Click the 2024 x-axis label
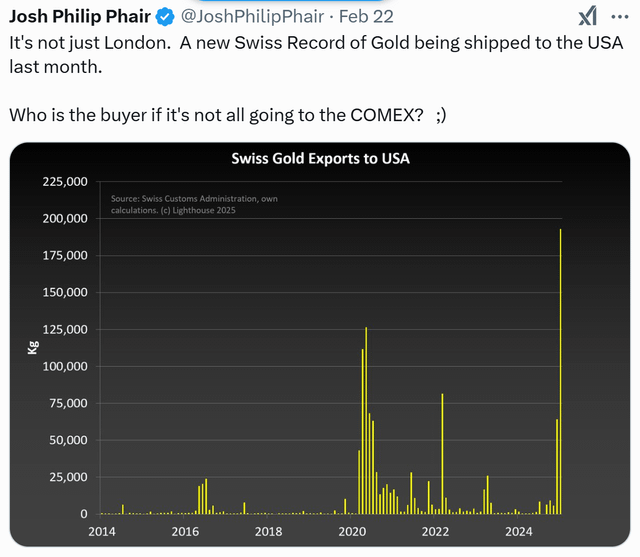The image size is (640, 557). [x=518, y=532]
